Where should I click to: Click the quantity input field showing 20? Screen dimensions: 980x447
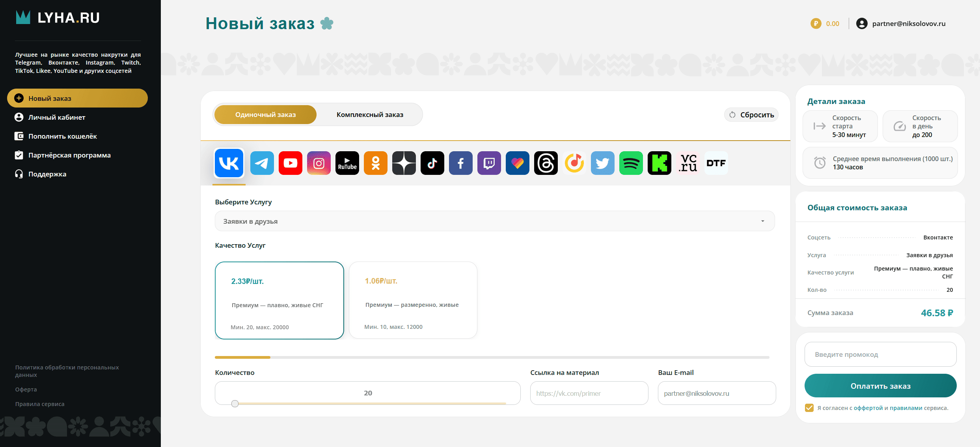coord(368,393)
